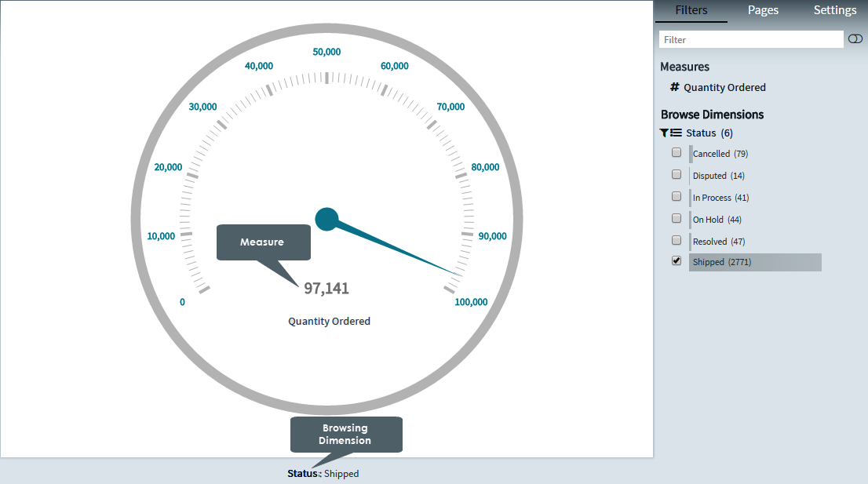Click the # measure icon beside Quantity Ordered
The height and width of the screenshot is (484, 868).
pyautogui.click(x=675, y=87)
